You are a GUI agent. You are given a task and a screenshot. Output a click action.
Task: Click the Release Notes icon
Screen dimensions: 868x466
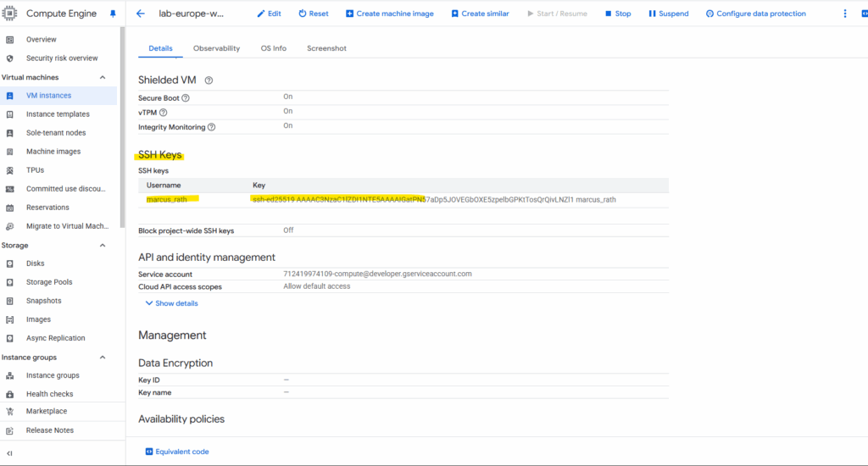[9, 430]
